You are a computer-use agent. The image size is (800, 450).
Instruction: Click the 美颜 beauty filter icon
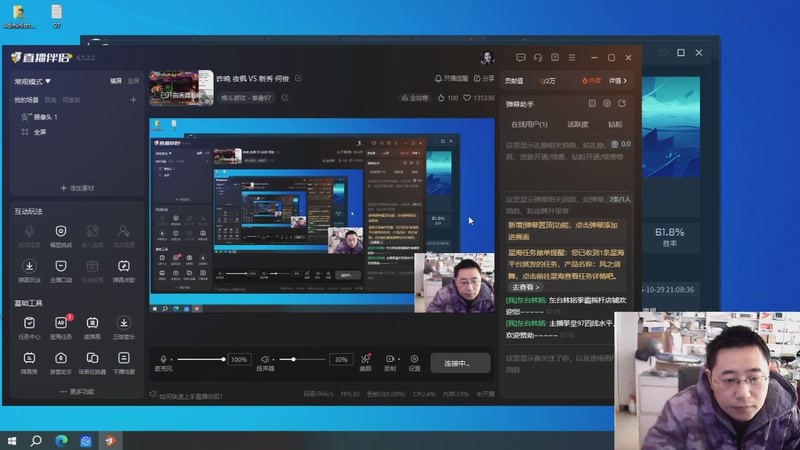pos(365,362)
